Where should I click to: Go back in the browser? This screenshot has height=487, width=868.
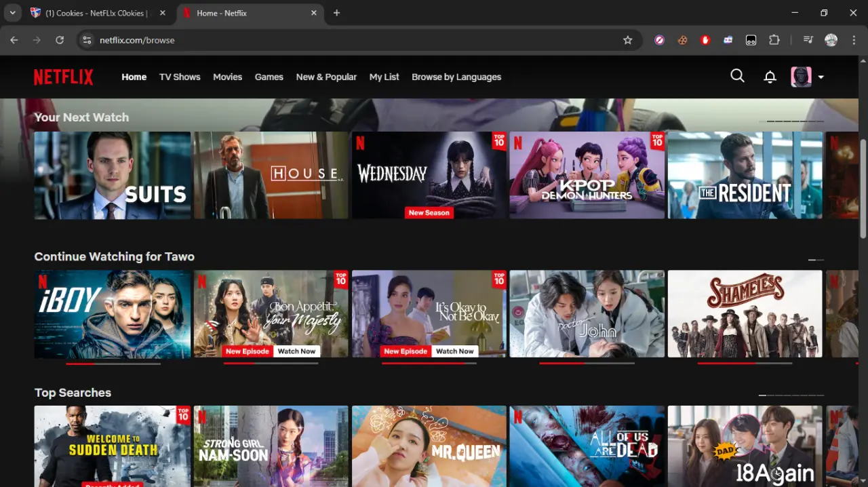14,40
